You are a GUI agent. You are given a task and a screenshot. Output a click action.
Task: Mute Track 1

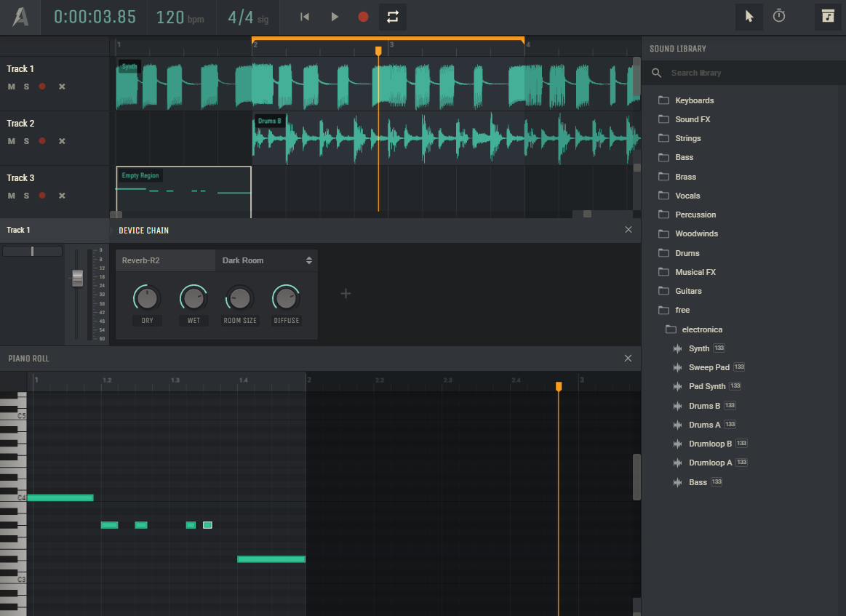pos(11,87)
